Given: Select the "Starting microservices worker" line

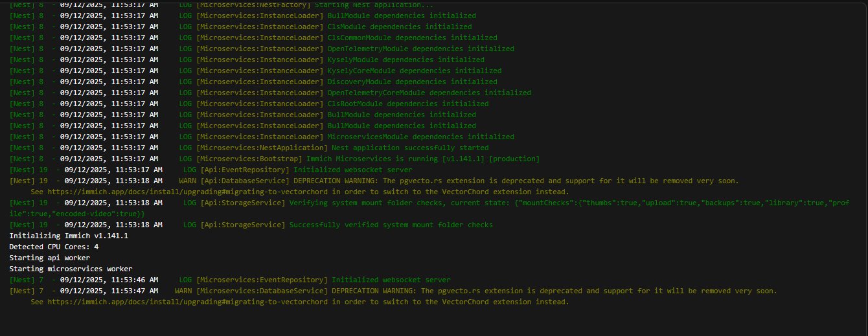Looking at the screenshot, I should (71, 269).
